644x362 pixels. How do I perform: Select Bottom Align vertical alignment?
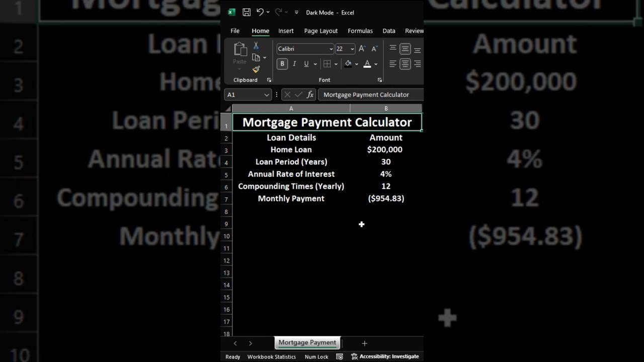(x=418, y=49)
